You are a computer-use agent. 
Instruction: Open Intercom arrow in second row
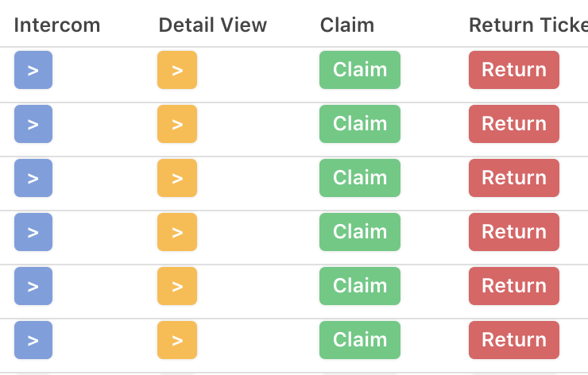point(33,124)
